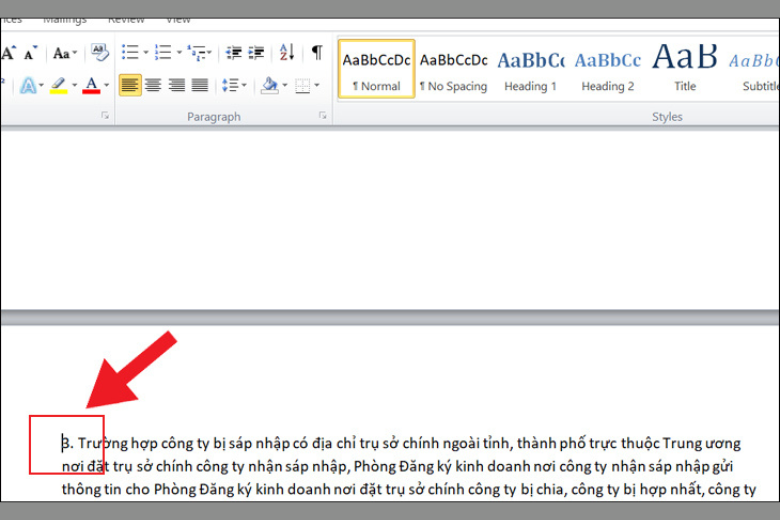Select the No Spacing style
The image size is (780, 520).
point(454,69)
